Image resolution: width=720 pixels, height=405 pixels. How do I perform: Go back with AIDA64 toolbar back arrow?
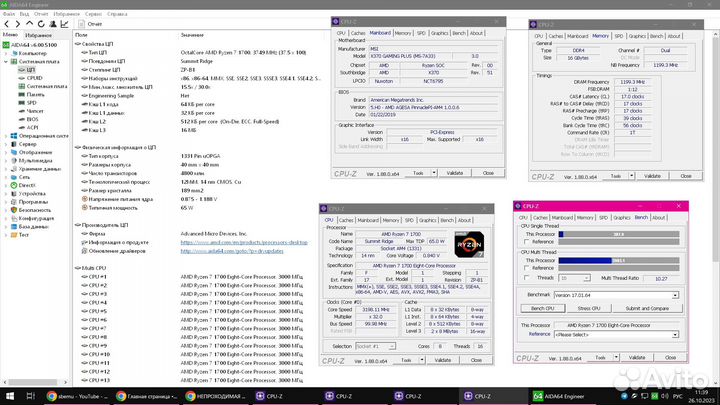(6, 24)
